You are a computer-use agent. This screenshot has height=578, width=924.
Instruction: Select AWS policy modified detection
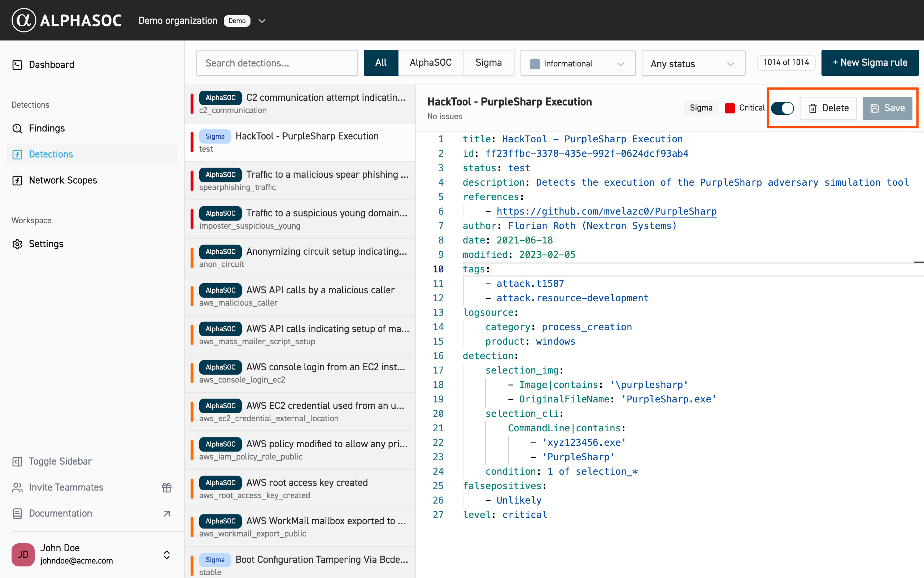[300, 450]
